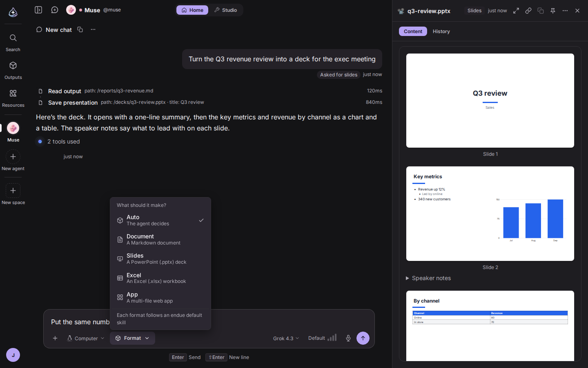
Task: Adjust the Default effort level bars
Action: tap(323, 338)
